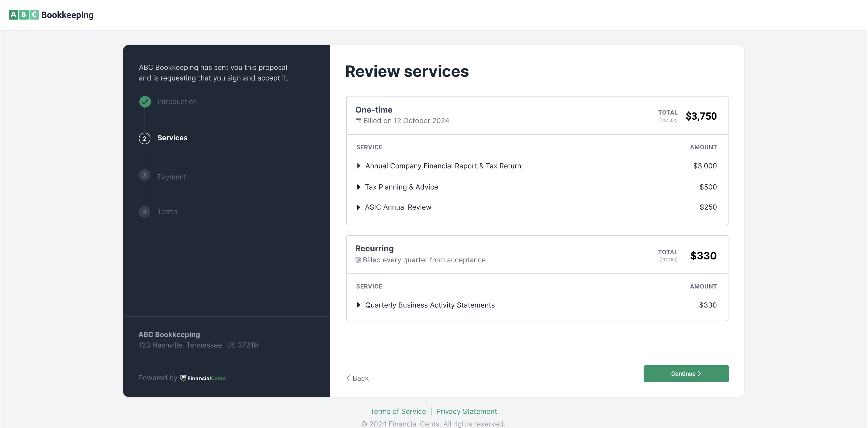
Task: Click 'Billed every quarter from acceptance' text
Action: point(424,260)
